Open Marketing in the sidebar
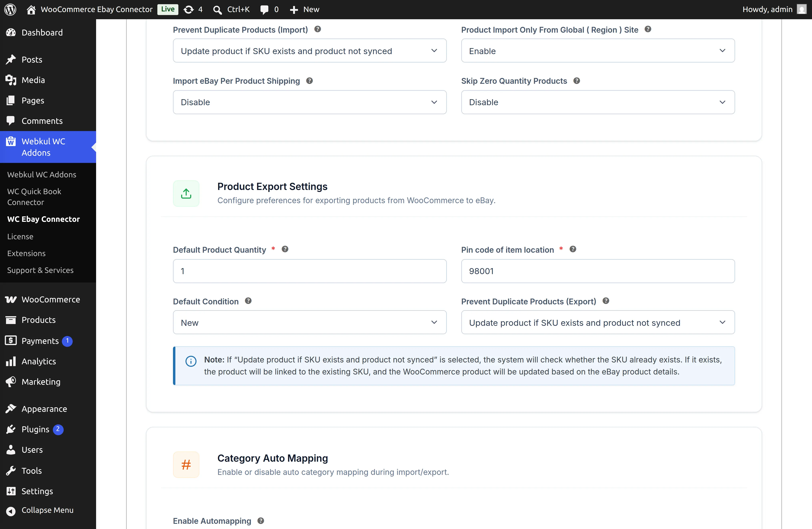Viewport: 812px width, 529px height. pos(48,382)
